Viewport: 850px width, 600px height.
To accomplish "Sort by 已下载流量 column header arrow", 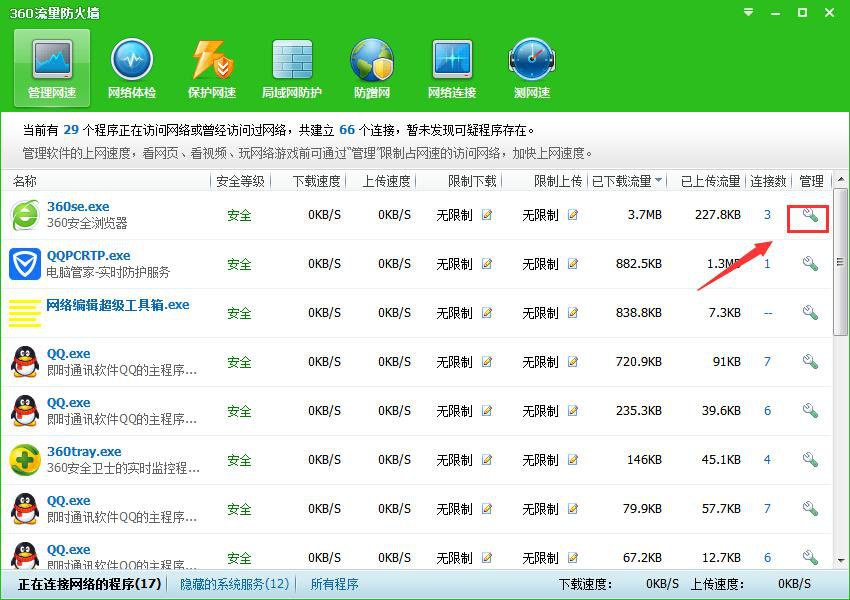I will click(x=658, y=181).
